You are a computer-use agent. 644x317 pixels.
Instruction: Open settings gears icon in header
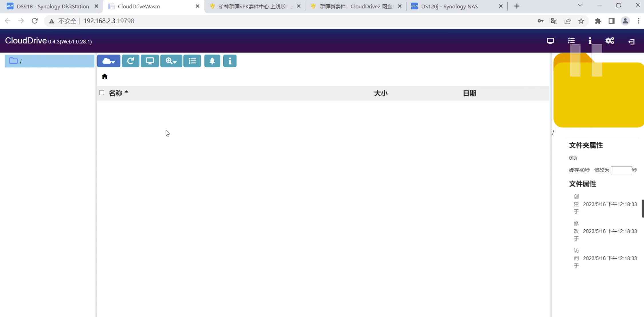click(x=610, y=41)
